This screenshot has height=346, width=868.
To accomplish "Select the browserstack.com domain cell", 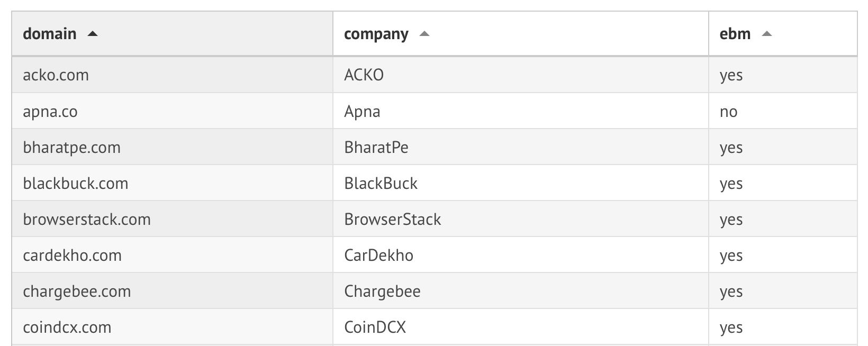I will tap(87, 220).
